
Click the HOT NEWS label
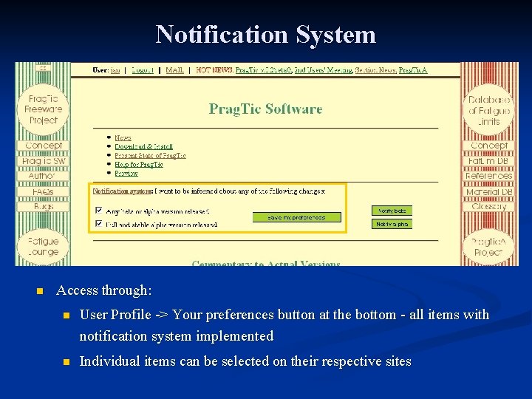[x=214, y=70]
